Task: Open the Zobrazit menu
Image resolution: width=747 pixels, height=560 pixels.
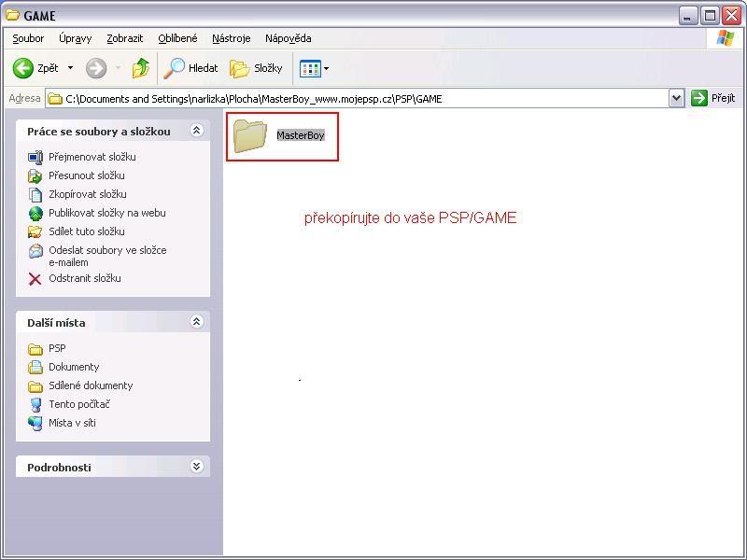Action: click(124, 38)
